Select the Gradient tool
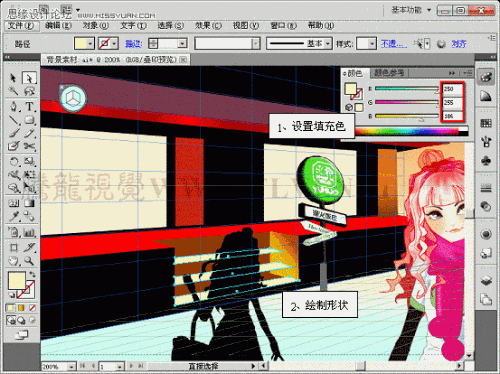 coord(29,203)
